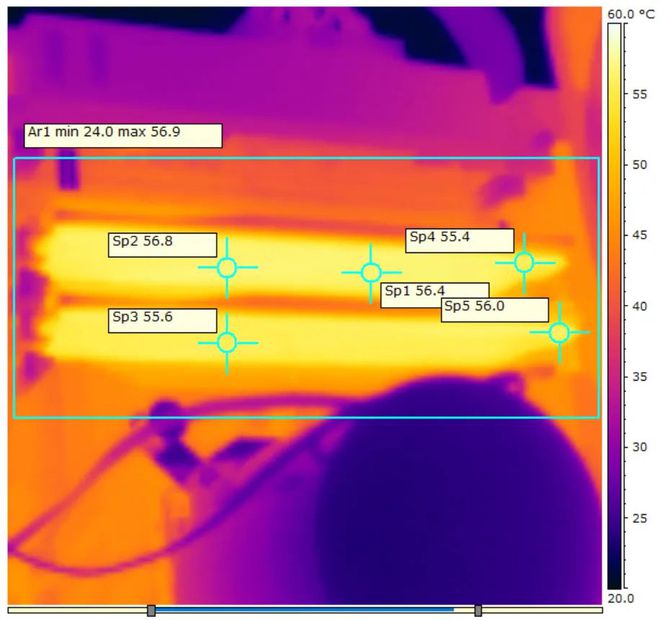660x620 pixels.
Task: Select the Sp4 crosshair spot marker
Action: [x=523, y=262]
